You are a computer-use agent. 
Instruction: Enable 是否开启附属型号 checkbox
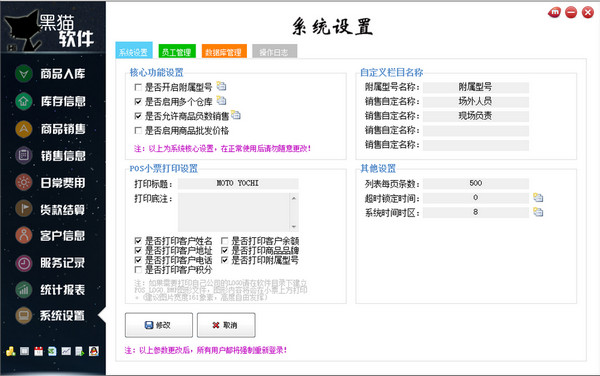[x=138, y=87]
